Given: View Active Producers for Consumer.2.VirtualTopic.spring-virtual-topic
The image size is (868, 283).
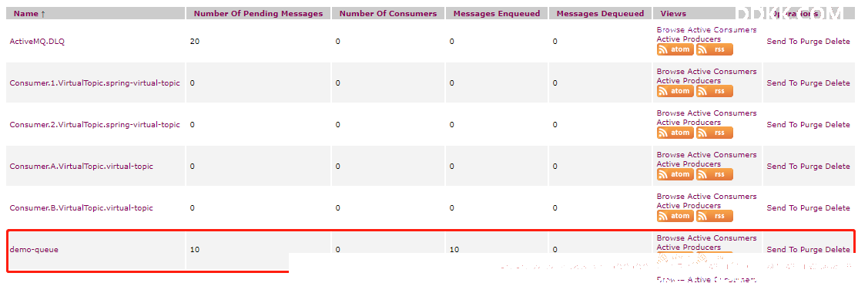Looking at the screenshot, I should click(x=689, y=123).
